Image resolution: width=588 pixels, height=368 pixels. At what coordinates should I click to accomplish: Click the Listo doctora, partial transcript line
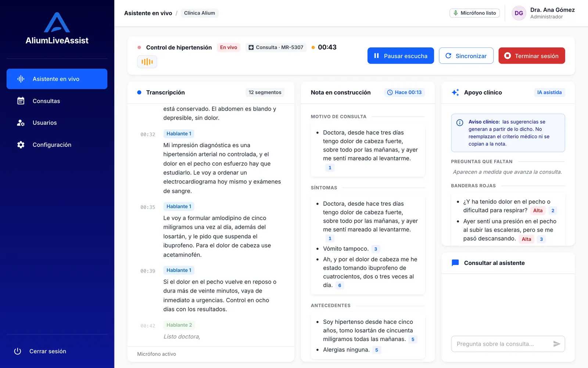point(182,336)
